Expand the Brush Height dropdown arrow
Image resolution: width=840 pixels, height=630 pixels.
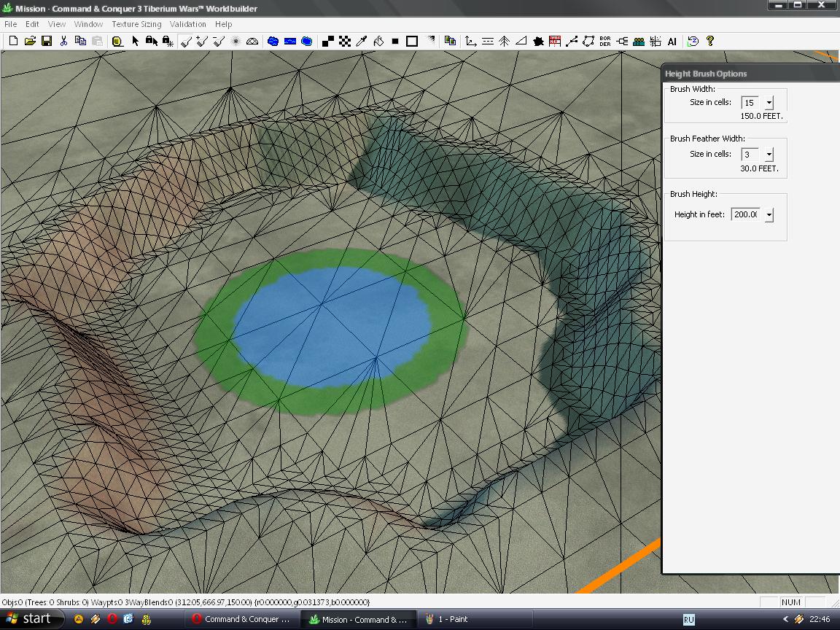tap(769, 215)
